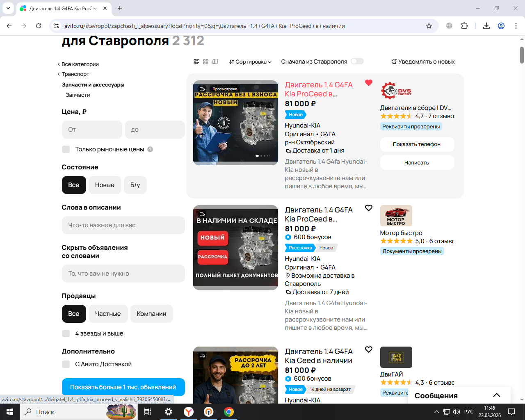Switch to list view layout icon
The width and height of the screenshot is (525, 420).
(196, 62)
